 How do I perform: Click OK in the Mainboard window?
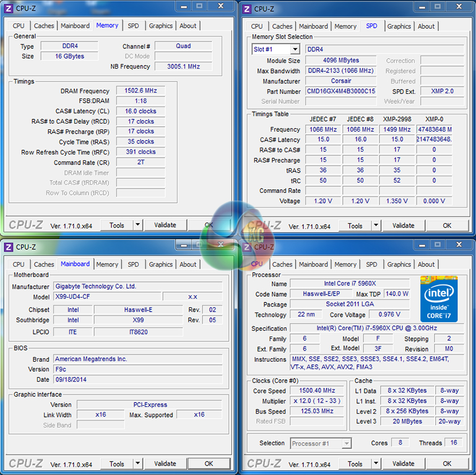coord(209,464)
